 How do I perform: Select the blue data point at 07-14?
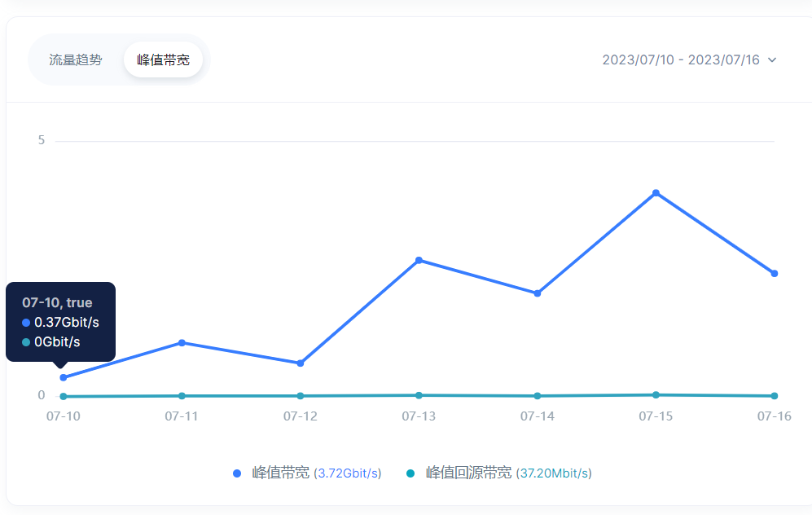click(x=538, y=293)
